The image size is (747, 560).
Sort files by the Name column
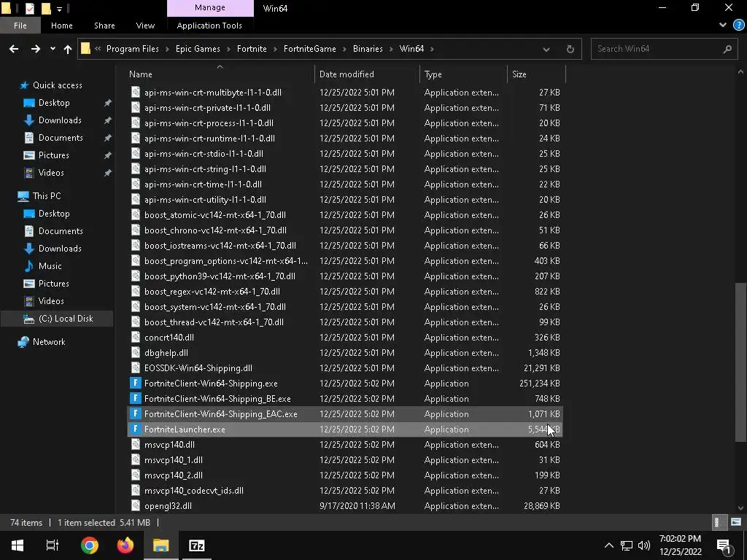point(141,74)
